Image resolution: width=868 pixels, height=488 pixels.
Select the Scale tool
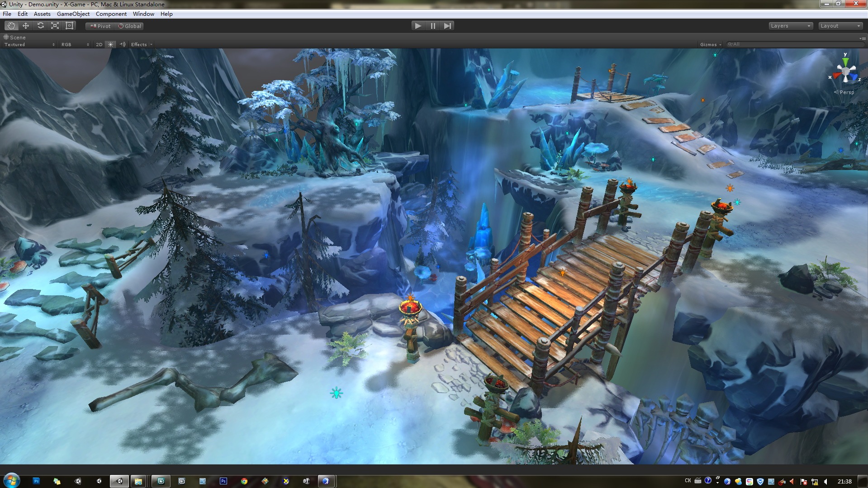tap(55, 26)
